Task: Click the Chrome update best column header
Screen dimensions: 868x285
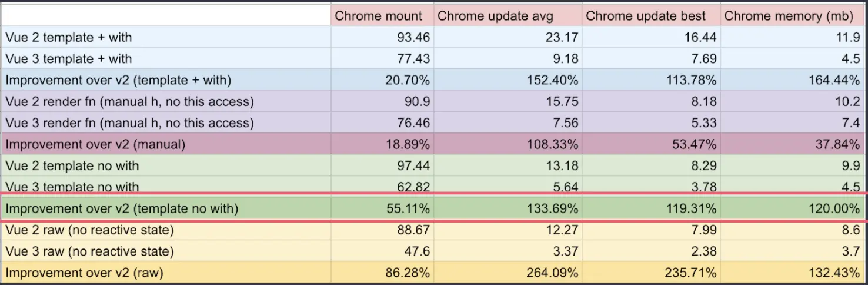Action: pos(651,16)
